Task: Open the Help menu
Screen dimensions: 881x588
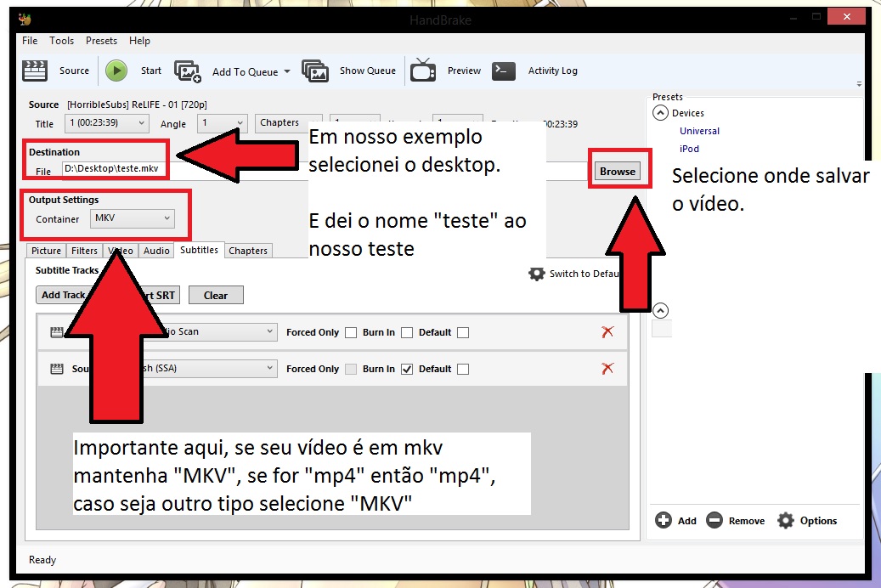Action: coord(139,41)
